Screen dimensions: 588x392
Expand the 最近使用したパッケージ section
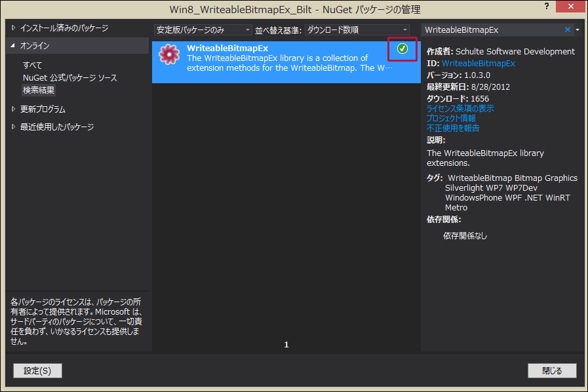(x=14, y=127)
